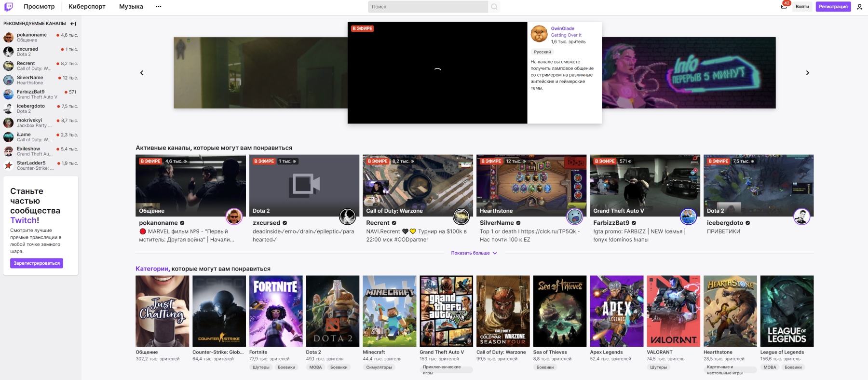The width and height of the screenshot is (868, 380).
Task: Open the notifications inbox icon
Action: point(784,7)
